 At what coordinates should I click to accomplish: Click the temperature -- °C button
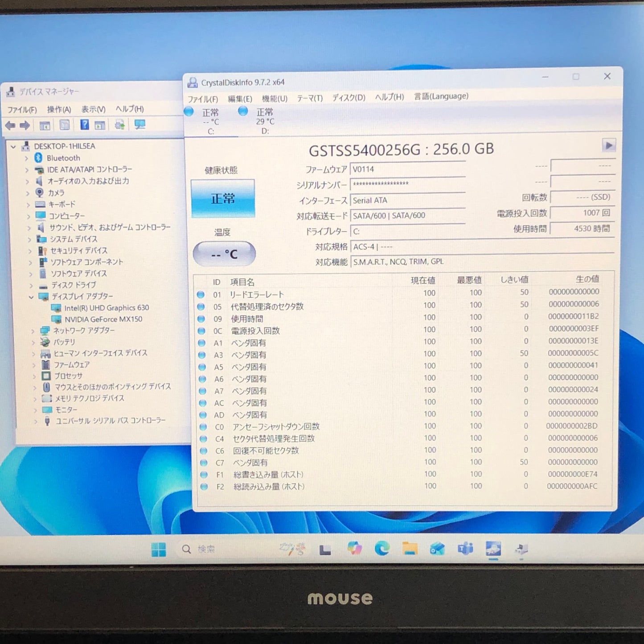[x=224, y=253]
